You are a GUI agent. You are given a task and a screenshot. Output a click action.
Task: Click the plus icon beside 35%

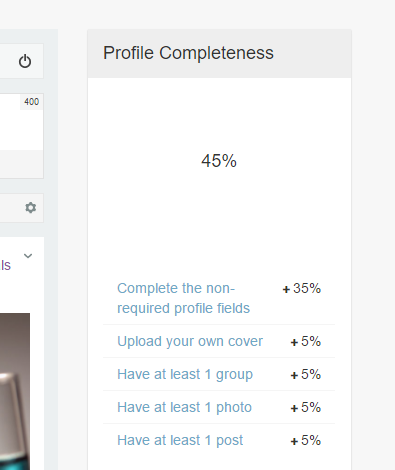[x=286, y=289]
